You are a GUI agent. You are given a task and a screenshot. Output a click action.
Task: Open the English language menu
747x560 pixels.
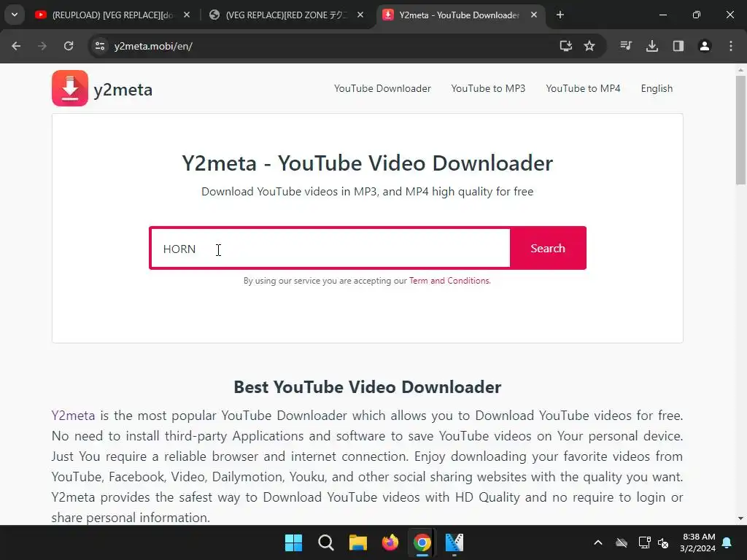pyautogui.click(x=657, y=88)
